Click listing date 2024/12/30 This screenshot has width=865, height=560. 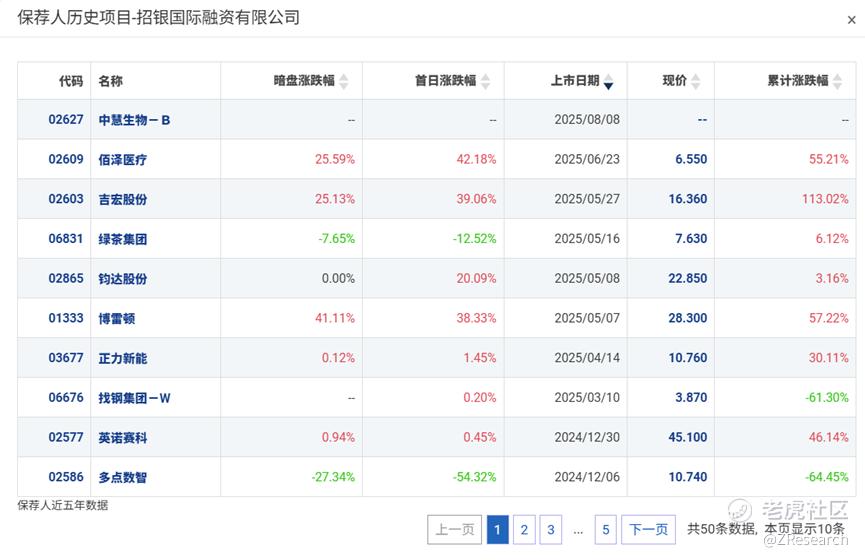click(x=587, y=438)
